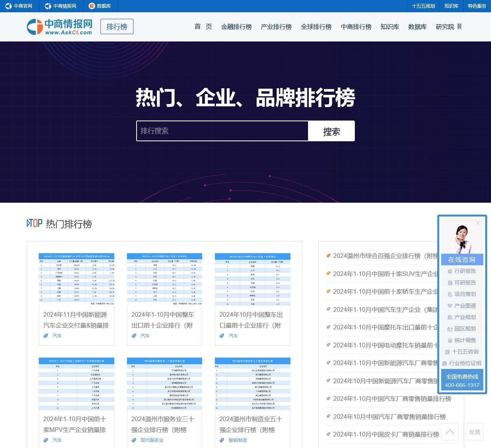Open 园区规划 in floating sidebar
Viewport: 491px width, 448px height.
[x=462, y=329]
